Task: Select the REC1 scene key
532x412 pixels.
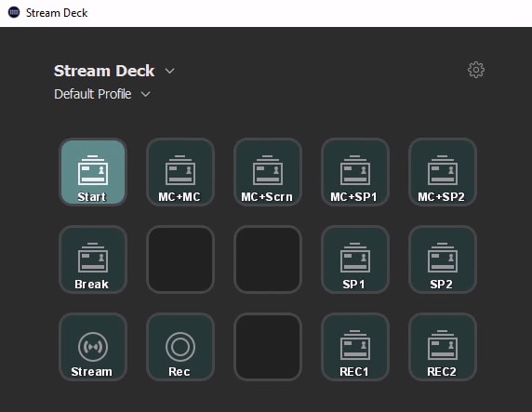Action: [x=355, y=347]
